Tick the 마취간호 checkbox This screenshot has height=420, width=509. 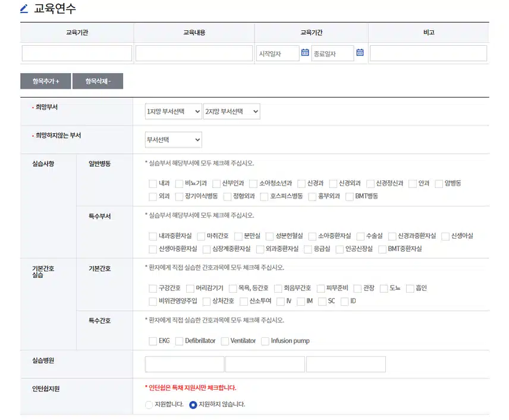point(201,236)
